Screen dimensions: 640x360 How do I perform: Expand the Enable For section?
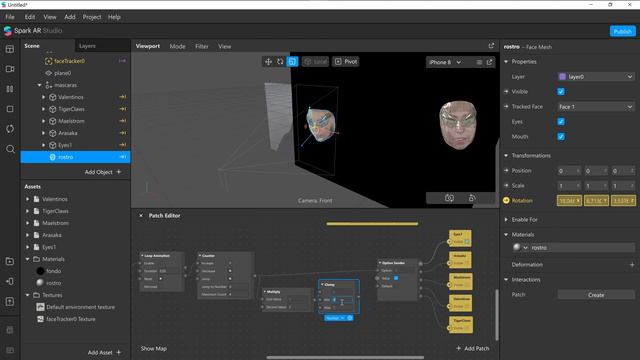tap(506, 220)
